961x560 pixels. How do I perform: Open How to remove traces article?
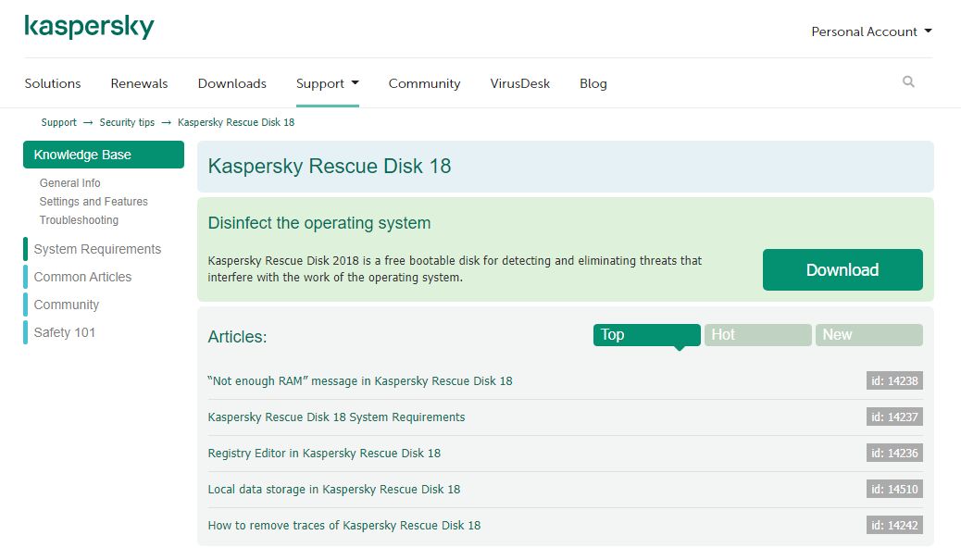(344, 526)
